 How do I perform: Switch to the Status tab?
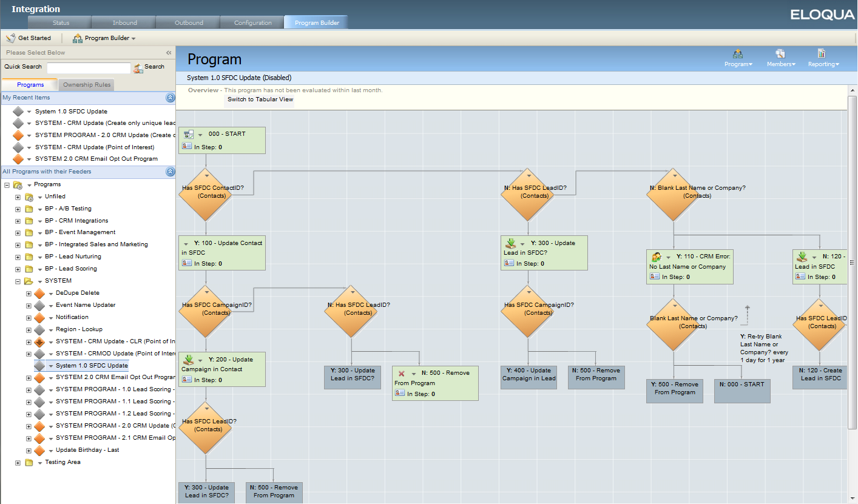61,23
